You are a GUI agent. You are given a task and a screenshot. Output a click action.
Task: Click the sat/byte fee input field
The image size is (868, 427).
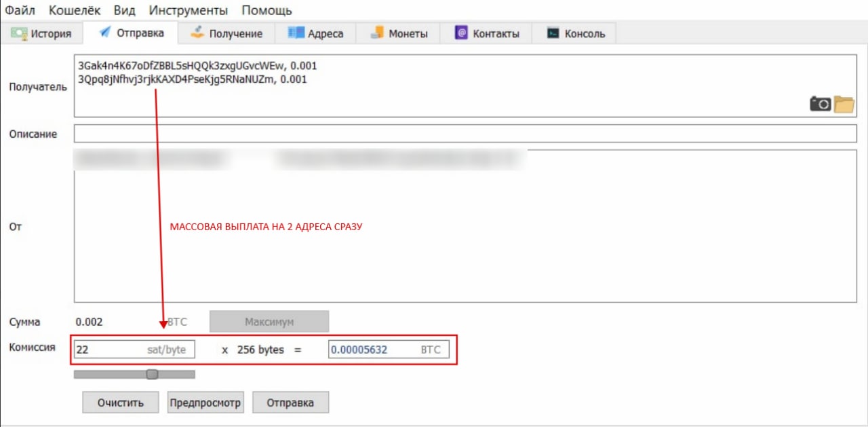click(108, 350)
